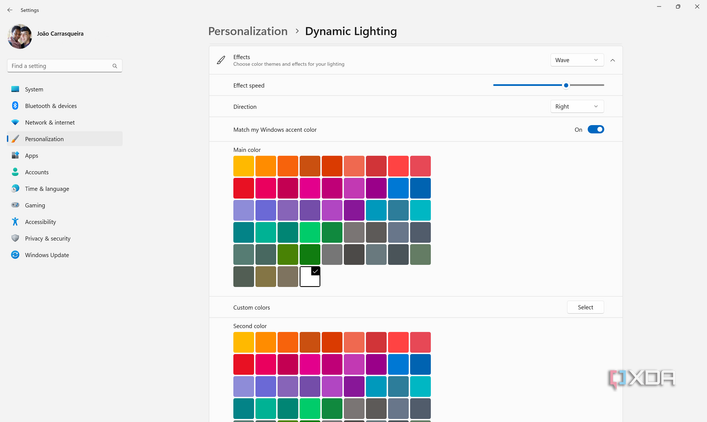Click the Network wifi icon in sidebar

coord(15,122)
